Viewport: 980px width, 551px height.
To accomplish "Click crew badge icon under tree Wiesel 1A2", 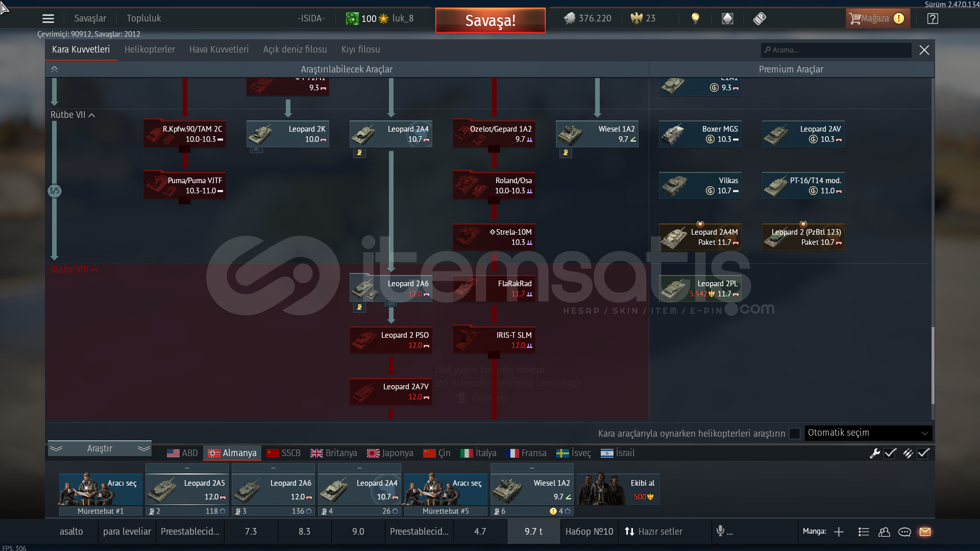I will tap(566, 153).
